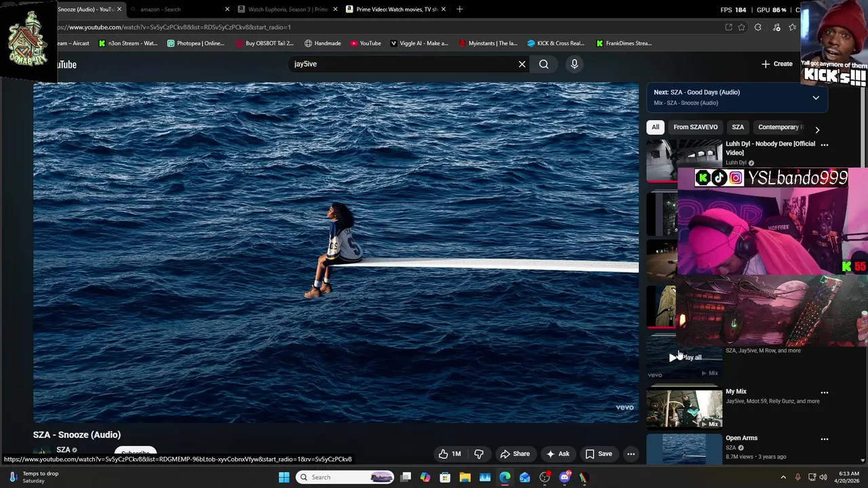Activate voice search microphone icon

574,64
